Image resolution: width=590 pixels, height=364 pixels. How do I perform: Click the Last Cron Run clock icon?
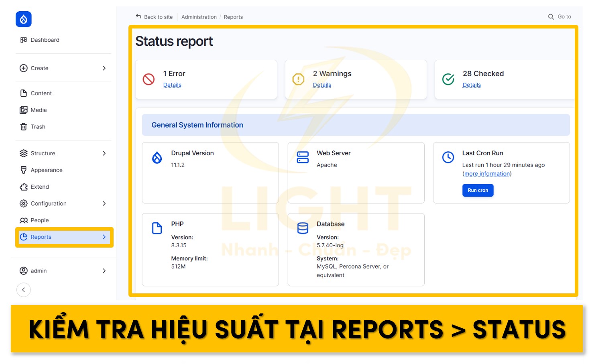tap(448, 157)
